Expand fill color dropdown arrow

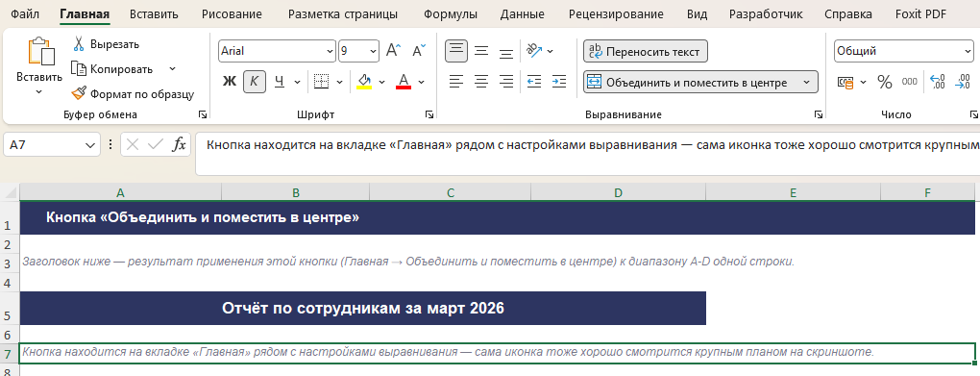coord(381,82)
